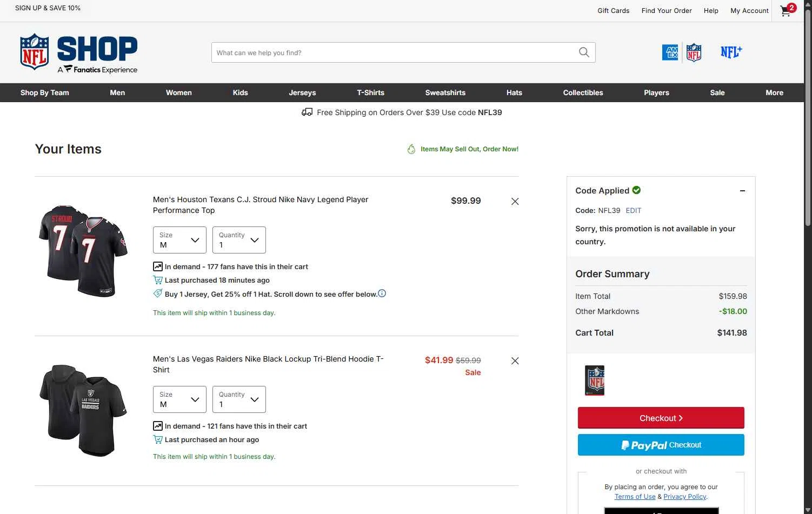The width and height of the screenshot is (812, 514).
Task: Click the jersey offer tag icon
Action: click(158, 293)
